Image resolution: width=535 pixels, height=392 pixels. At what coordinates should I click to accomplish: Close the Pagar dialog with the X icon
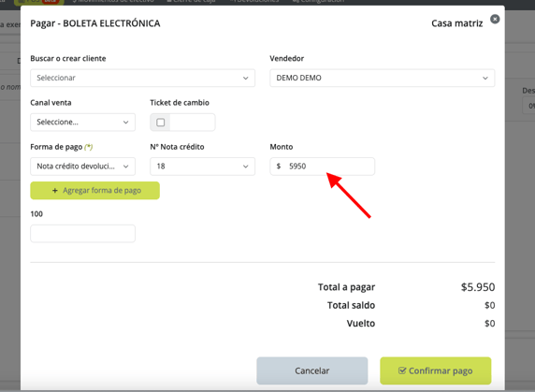[x=495, y=19]
